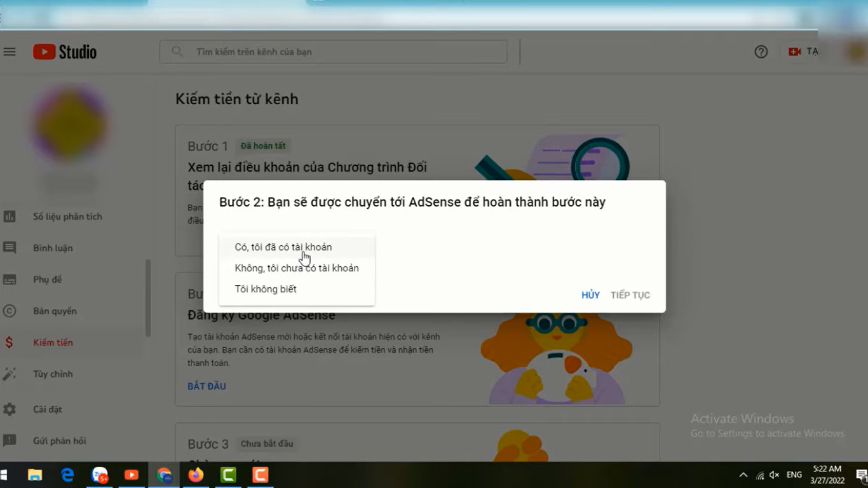The width and height of the screenshot is (868, 488).
Task: Click the YouTube Studio logo
Action: (x=64, y=51)
